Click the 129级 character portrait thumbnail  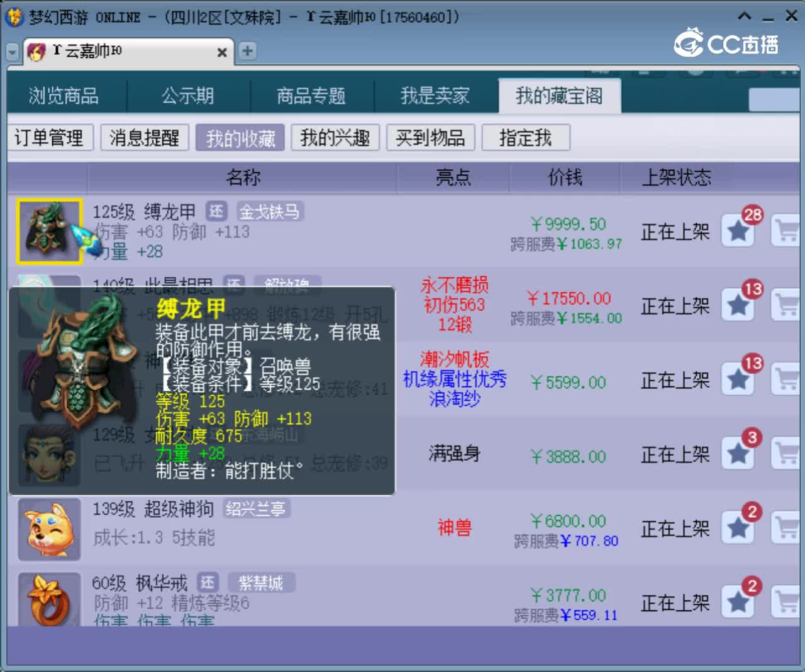tap(49, 455)
